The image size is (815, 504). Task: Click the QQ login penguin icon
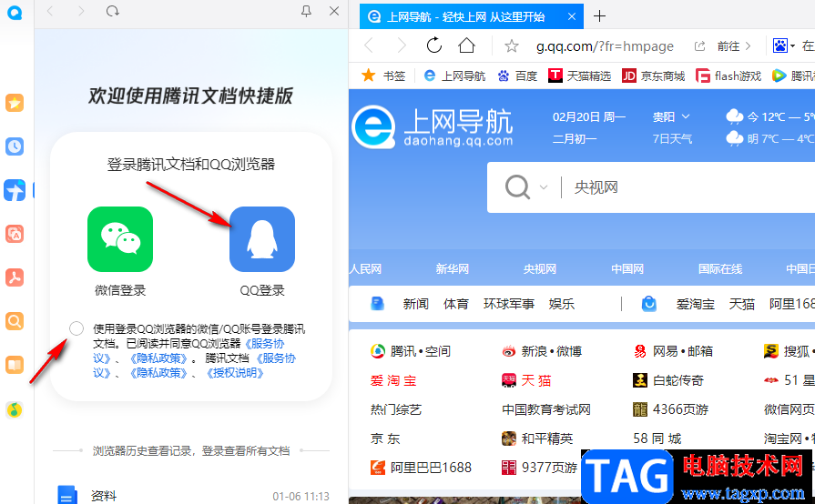[x=262, y=239]
